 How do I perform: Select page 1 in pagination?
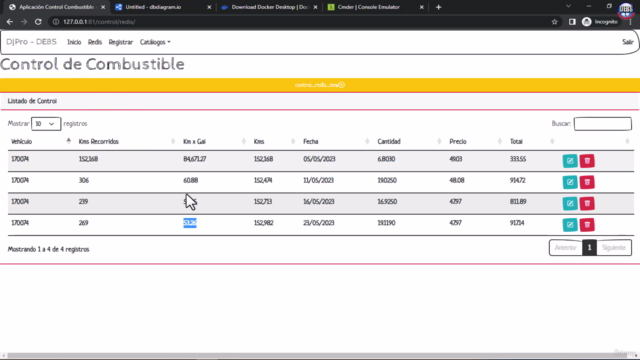pyautogui.click(x=589, y=248)
